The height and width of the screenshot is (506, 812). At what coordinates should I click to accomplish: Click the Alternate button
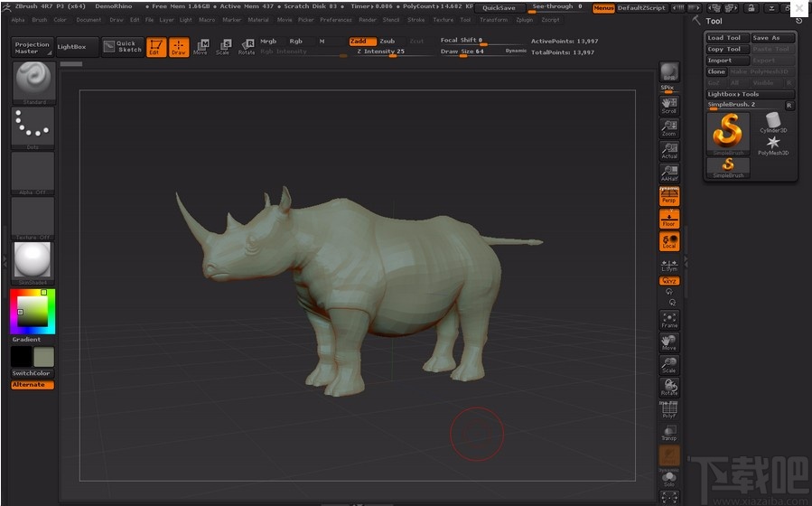(33, 385)
